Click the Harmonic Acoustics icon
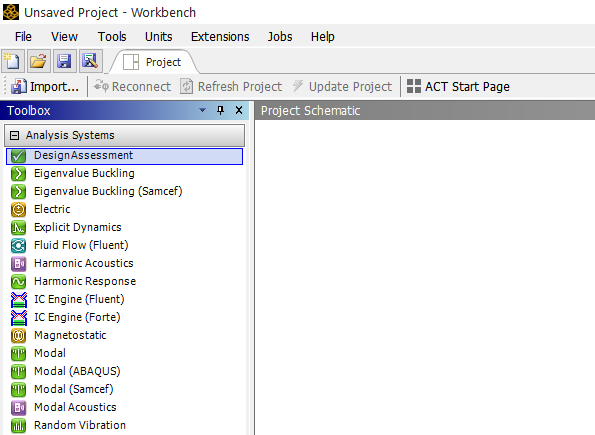The image size is (595, 435). (18, 263)
